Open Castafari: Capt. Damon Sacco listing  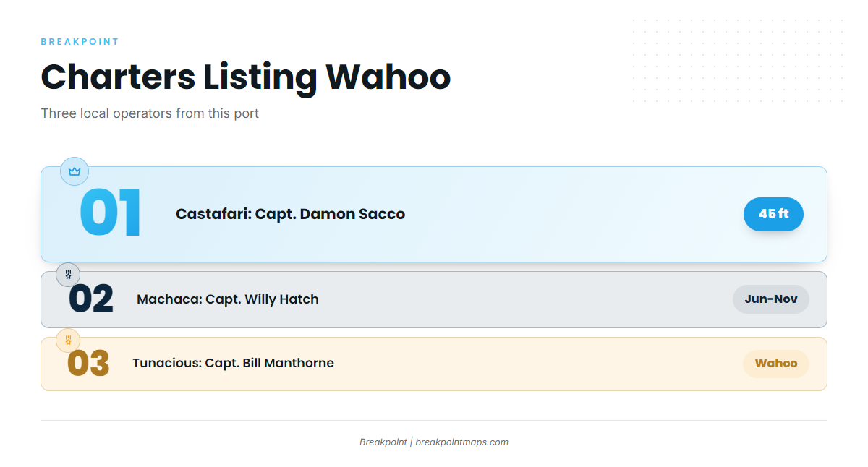290,214
